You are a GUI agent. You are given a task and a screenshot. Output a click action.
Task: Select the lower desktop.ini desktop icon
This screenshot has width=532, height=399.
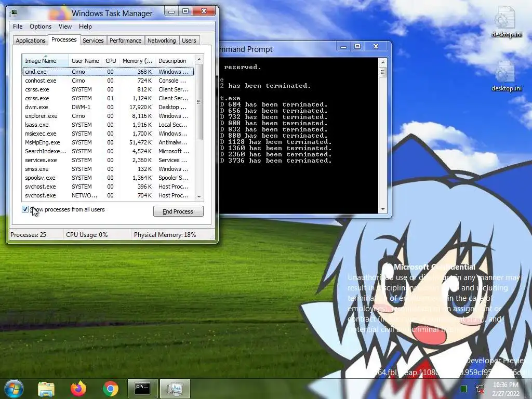pyautogui.click(x=507, y=76)
